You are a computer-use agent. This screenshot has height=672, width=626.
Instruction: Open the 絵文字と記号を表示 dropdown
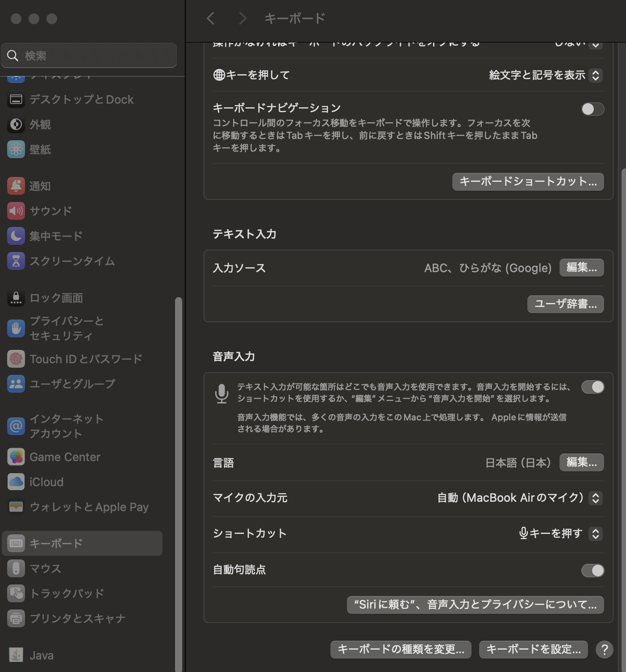546,75
